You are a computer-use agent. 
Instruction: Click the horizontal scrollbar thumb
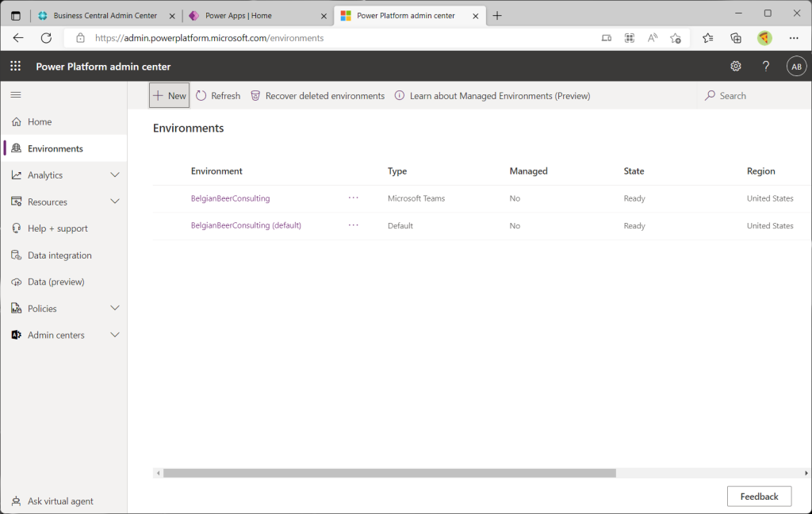point(389,473)
